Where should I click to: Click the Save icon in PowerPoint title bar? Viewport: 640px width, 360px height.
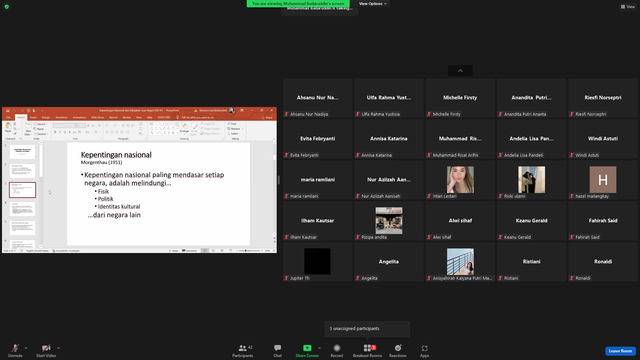[x=8, y=111]
